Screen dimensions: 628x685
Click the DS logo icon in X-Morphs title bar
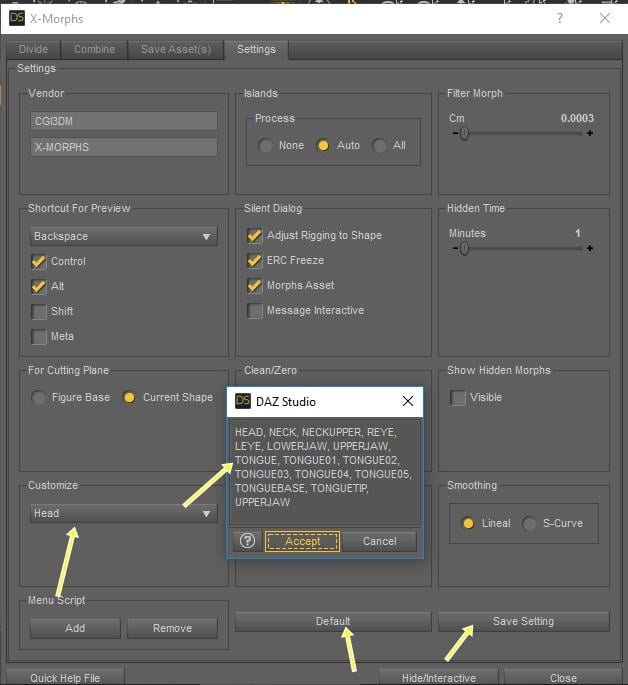[17, 18]
